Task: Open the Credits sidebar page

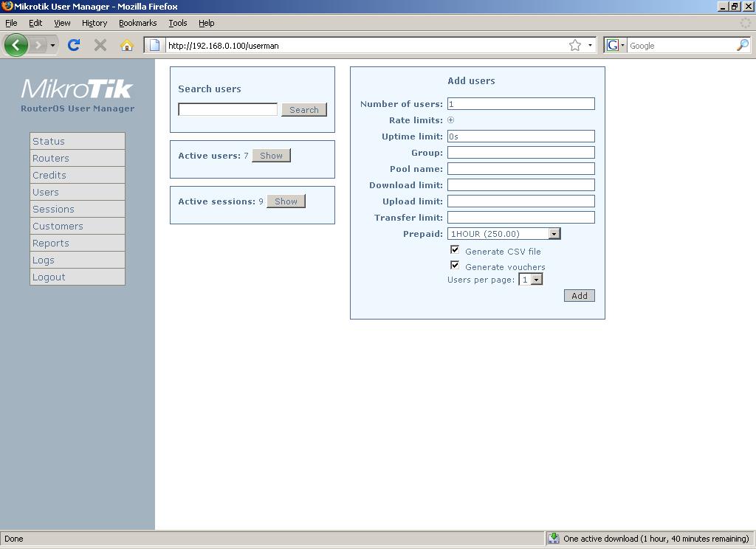Action: point(78,175)
